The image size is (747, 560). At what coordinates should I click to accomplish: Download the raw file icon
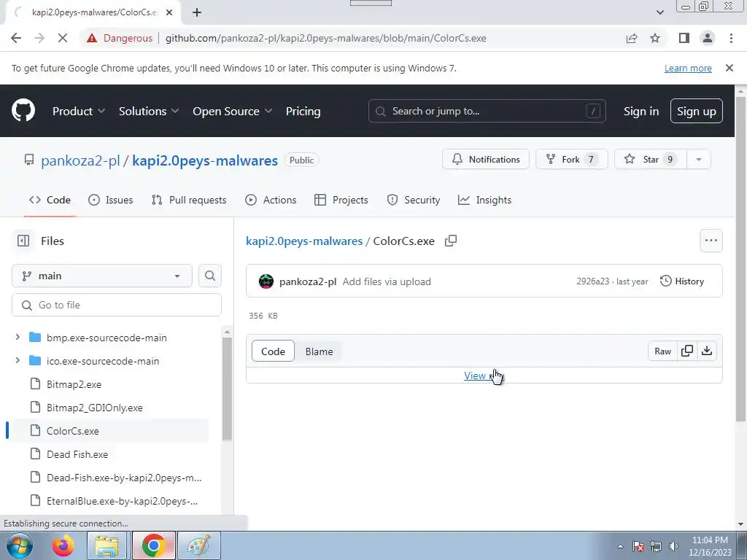pos(707,351)
